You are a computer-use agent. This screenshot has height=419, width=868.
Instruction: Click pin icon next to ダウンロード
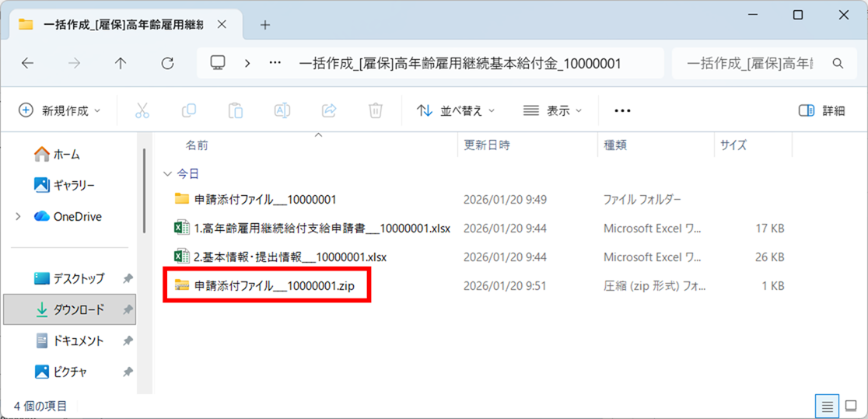(128, 310)
